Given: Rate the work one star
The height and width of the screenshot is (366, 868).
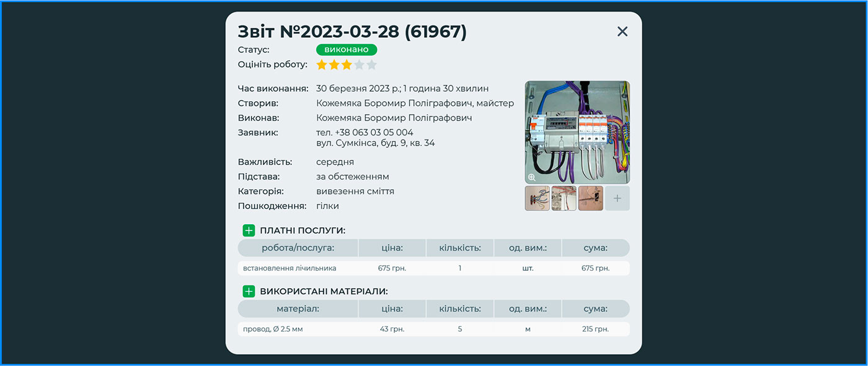Looking at the screenshot, I should click(322, 65).
